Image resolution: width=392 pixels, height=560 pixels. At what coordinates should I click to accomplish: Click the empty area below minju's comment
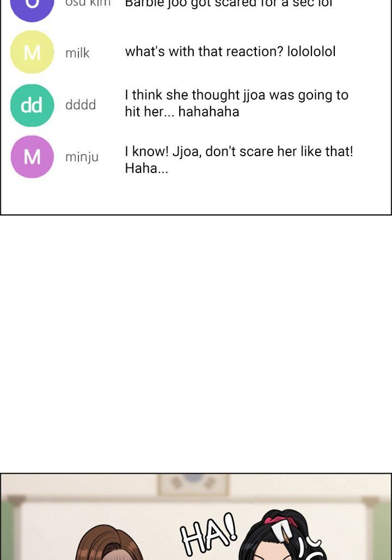(x=196, y=195)
